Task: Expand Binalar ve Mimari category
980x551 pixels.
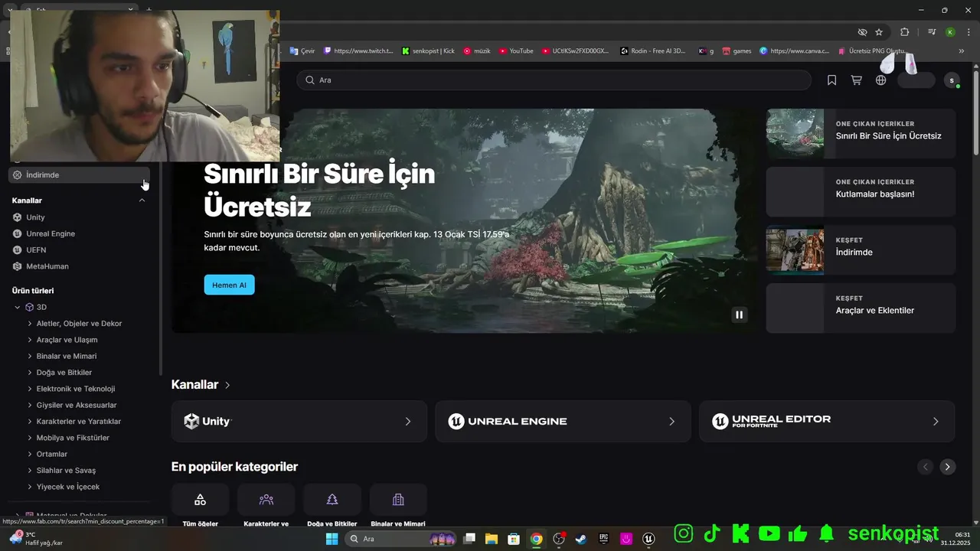Action: tap(30, 356)
